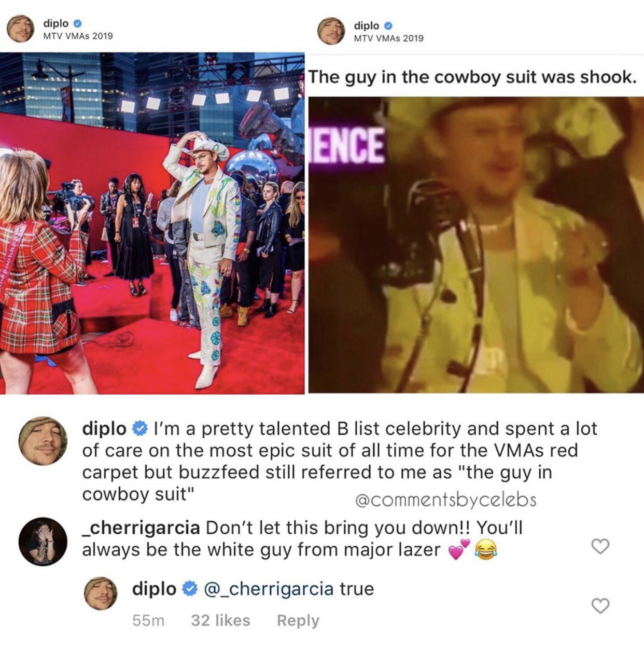Click the @commentsbycelebs watermark

point(446,500)
